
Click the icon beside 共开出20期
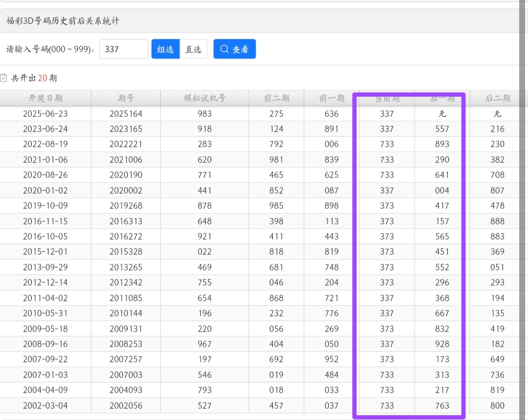click(3, 78)
